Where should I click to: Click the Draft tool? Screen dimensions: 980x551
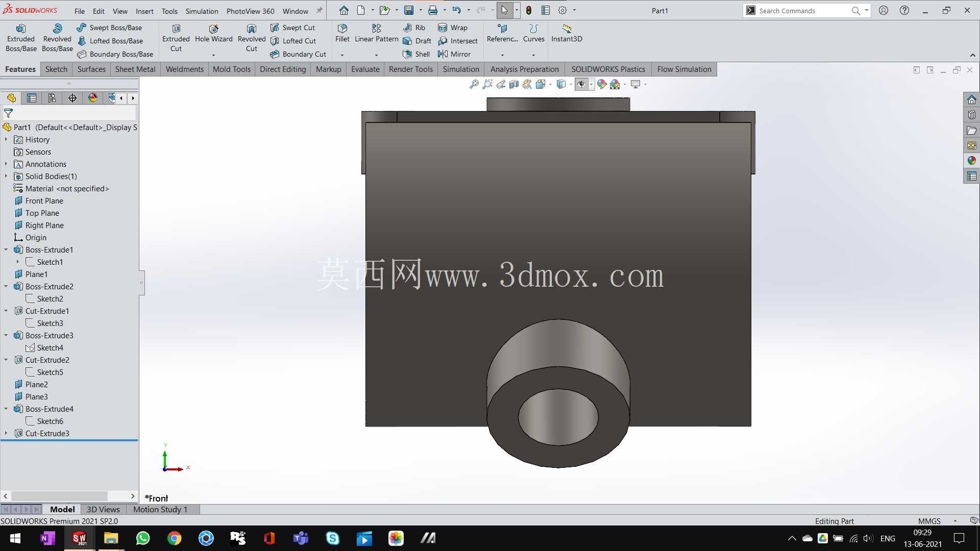tap(417, 41)
